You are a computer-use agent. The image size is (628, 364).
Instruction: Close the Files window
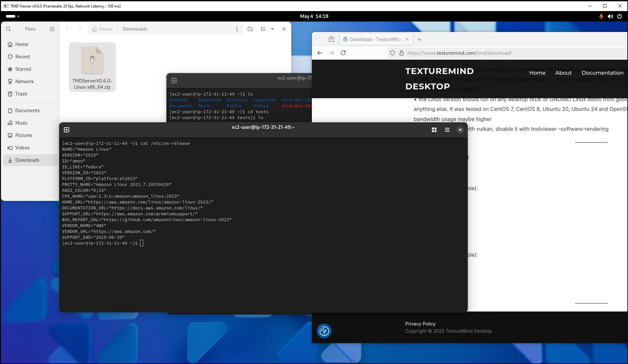(x=284, y=29)
